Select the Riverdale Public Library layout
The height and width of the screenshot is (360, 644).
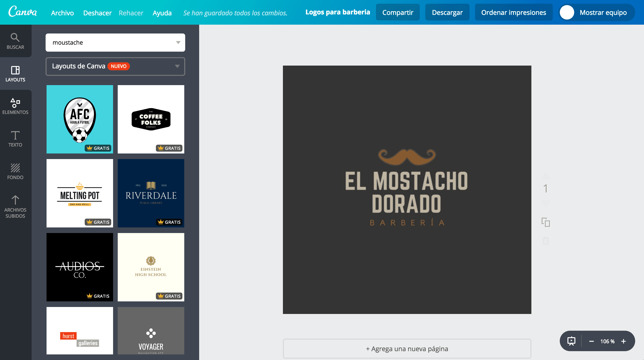point(151,193)
